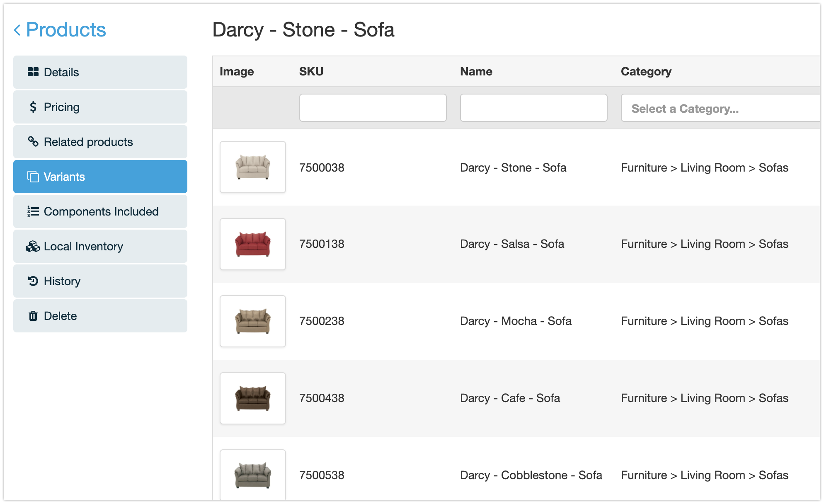Click the dollar sign Pricing icon

tap(33, 107)
